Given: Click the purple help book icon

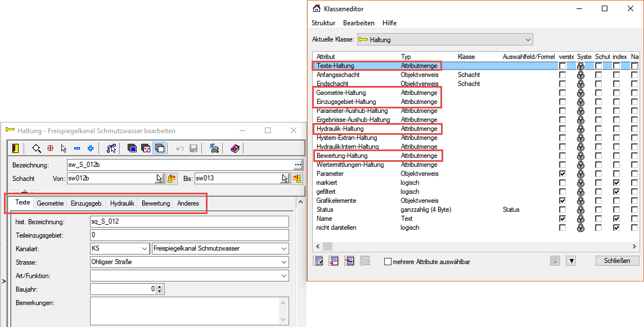Looking at the screenshot, I should [235, 148].
